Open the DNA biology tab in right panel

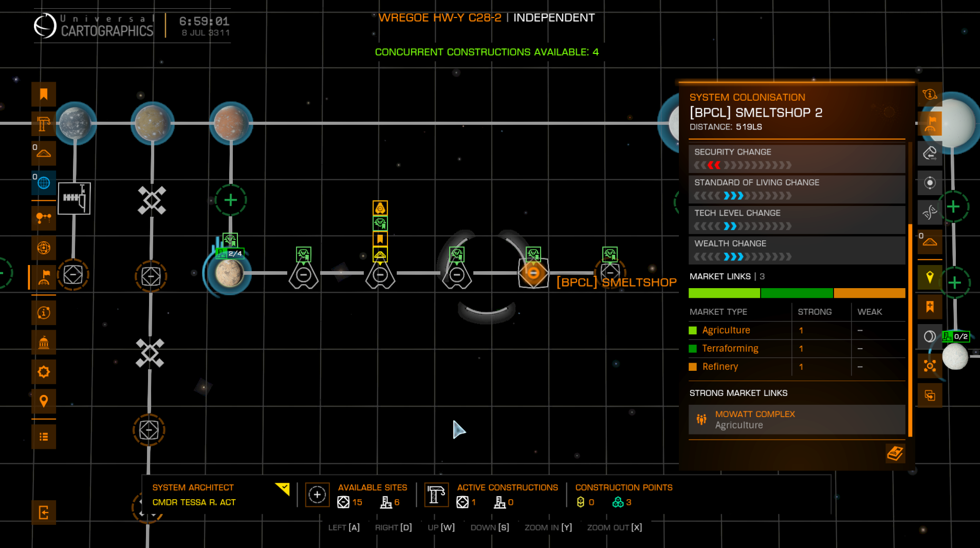(x=930, y=212)
